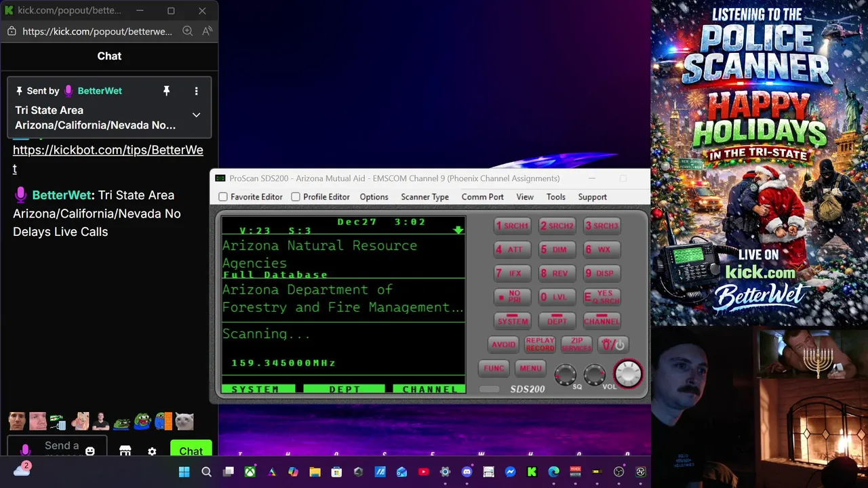
Task: Adjust the SQ squelch knob
Action: click(565, 374)
